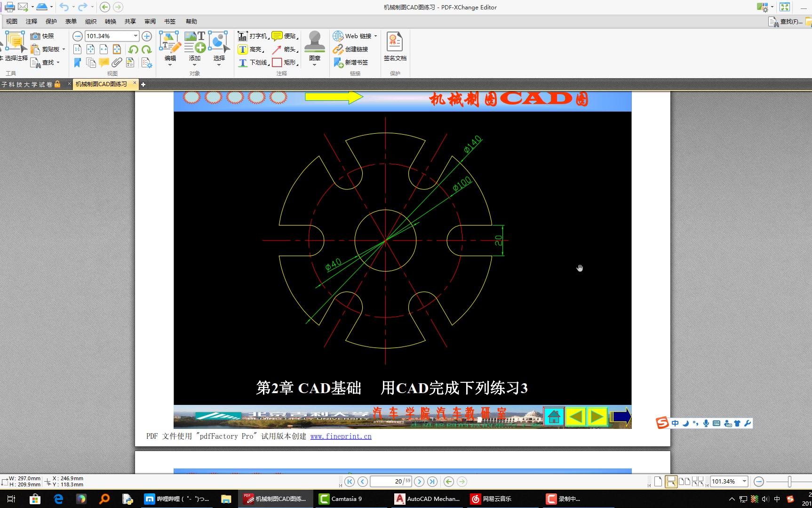812x508 pixels.
Task: Click the 快照 snapshot tool
Action: [x=42, y=36]
